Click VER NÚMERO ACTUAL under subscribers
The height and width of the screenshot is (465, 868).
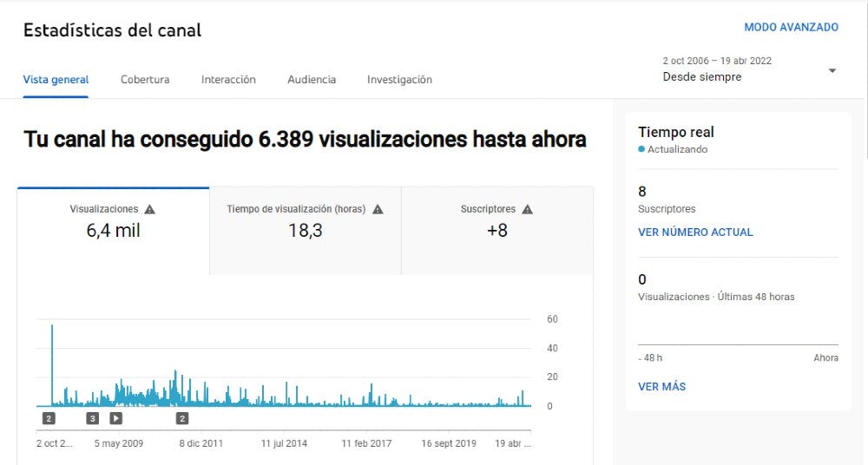click(x=695, y=232)
